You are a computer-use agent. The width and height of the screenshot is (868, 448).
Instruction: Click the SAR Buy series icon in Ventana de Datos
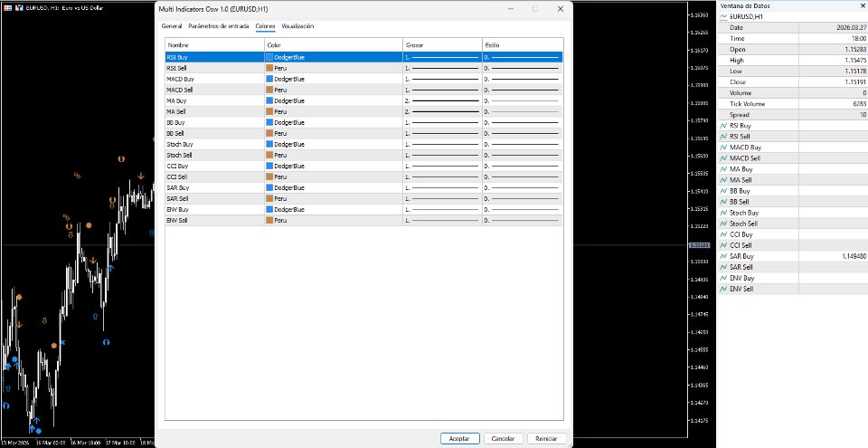pos(723,256)
